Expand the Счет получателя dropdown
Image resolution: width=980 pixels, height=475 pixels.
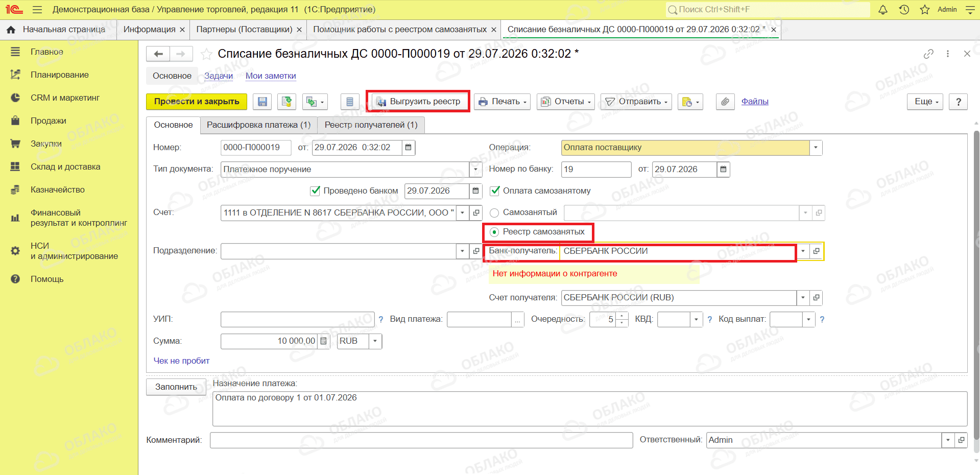tap(803, 298)
